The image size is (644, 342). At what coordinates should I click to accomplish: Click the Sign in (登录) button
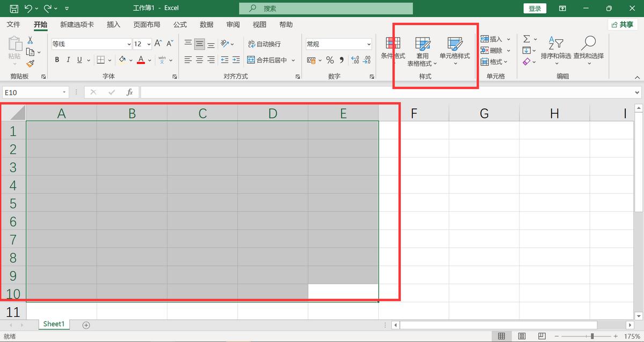point(535,9)
